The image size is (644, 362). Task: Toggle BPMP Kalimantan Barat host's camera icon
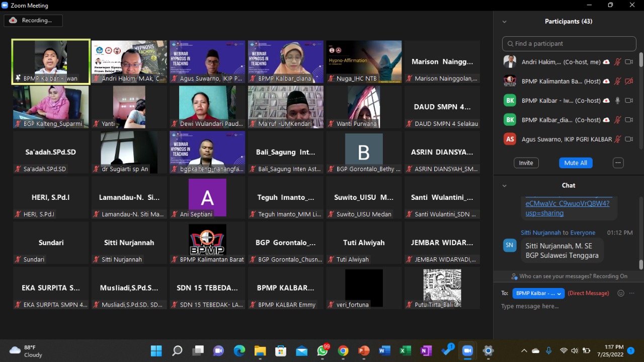pyautogui.click(x=628, y=81)
